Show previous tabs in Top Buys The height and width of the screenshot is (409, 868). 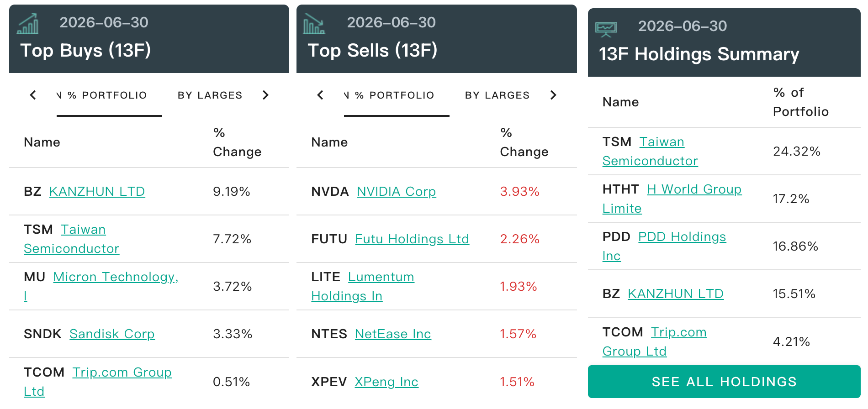point(33,95)
